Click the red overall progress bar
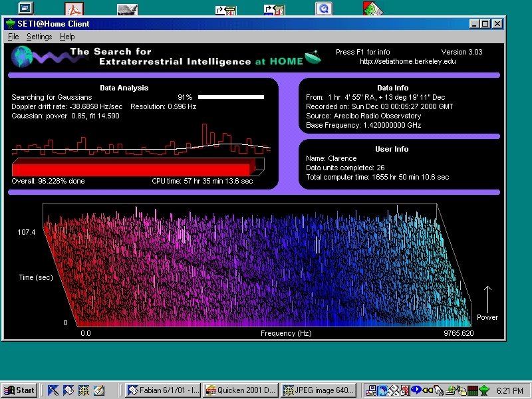This screenshot has width=532, height=399. (138, 167)
